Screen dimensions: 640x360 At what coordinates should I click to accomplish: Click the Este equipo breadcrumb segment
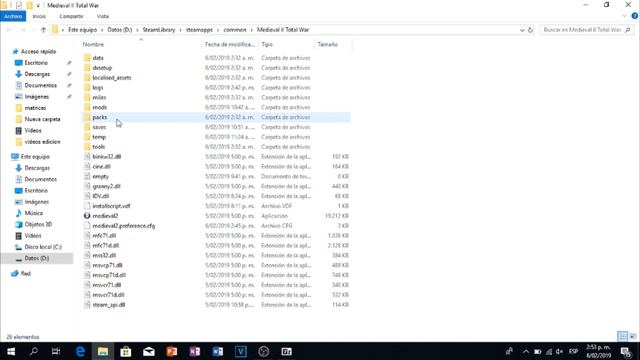point(82,30)
